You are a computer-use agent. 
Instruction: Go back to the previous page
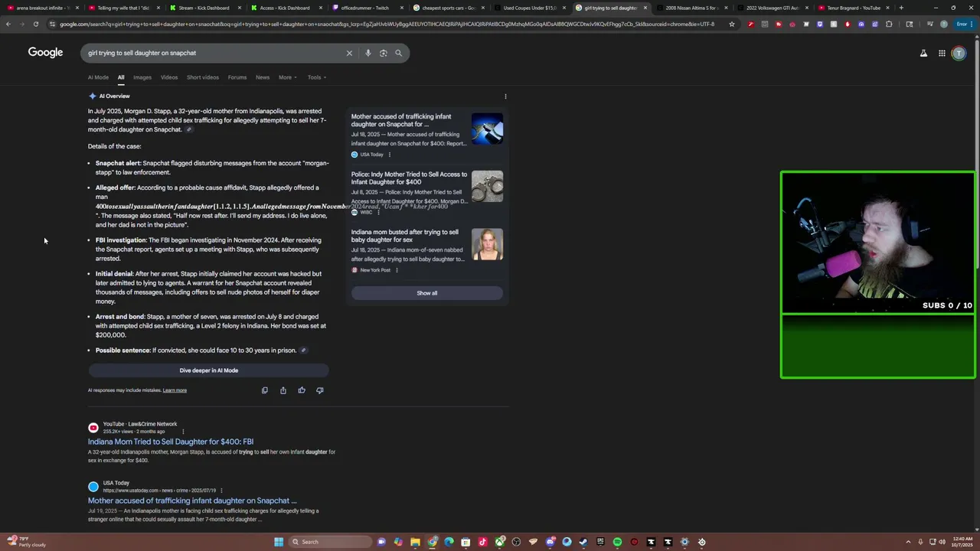click(8, 24)
